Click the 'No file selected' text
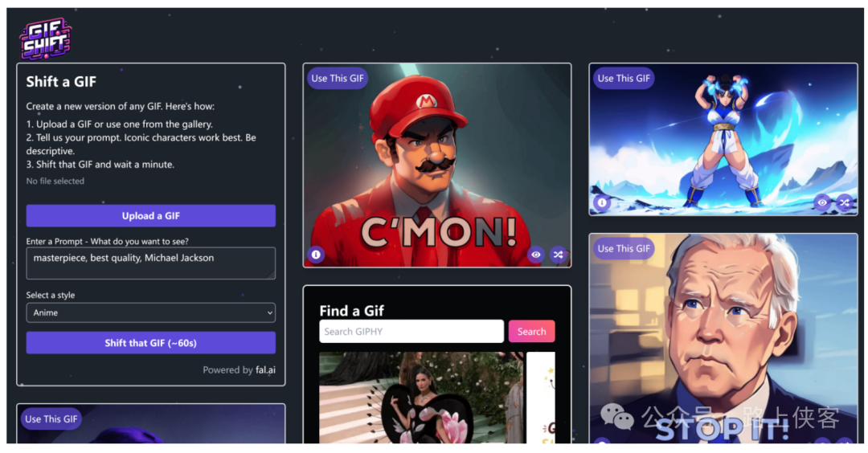The width and height of the screenshot is (868, 453). tap(55, 181)
